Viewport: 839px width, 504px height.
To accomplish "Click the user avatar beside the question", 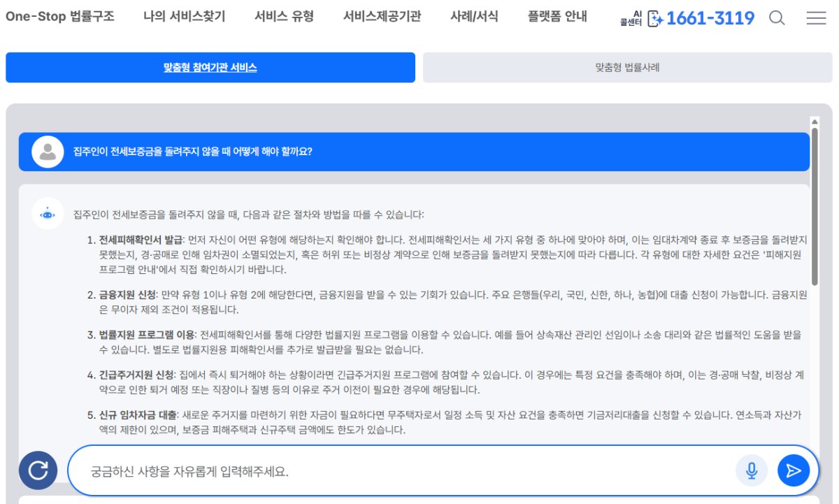I will pos(48,152).
